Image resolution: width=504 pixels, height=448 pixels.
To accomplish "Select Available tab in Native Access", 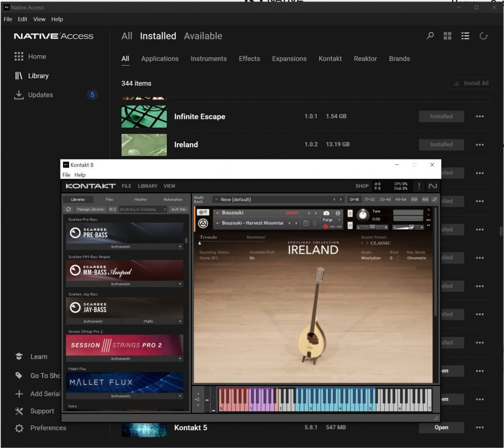I will 203,36.
